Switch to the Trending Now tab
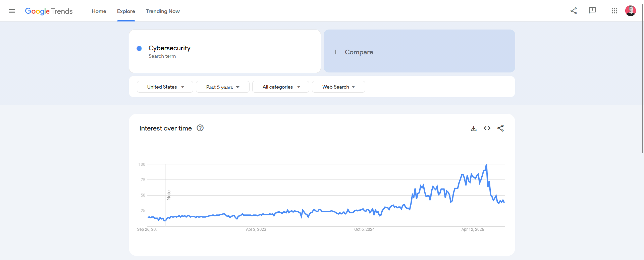The width and height of the screenshot is (644, 260). click(163, 11)
